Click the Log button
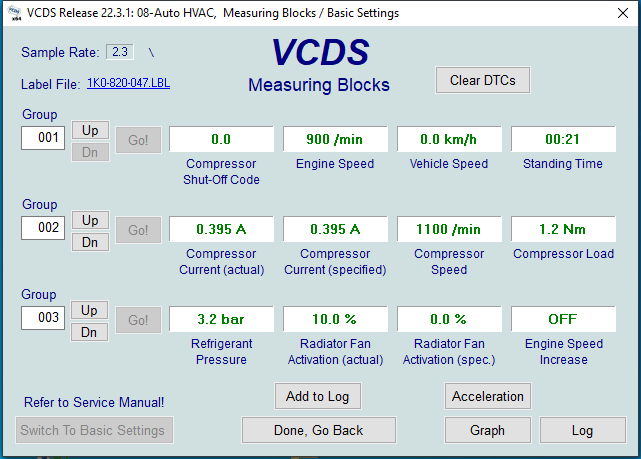 click(582, 430)
